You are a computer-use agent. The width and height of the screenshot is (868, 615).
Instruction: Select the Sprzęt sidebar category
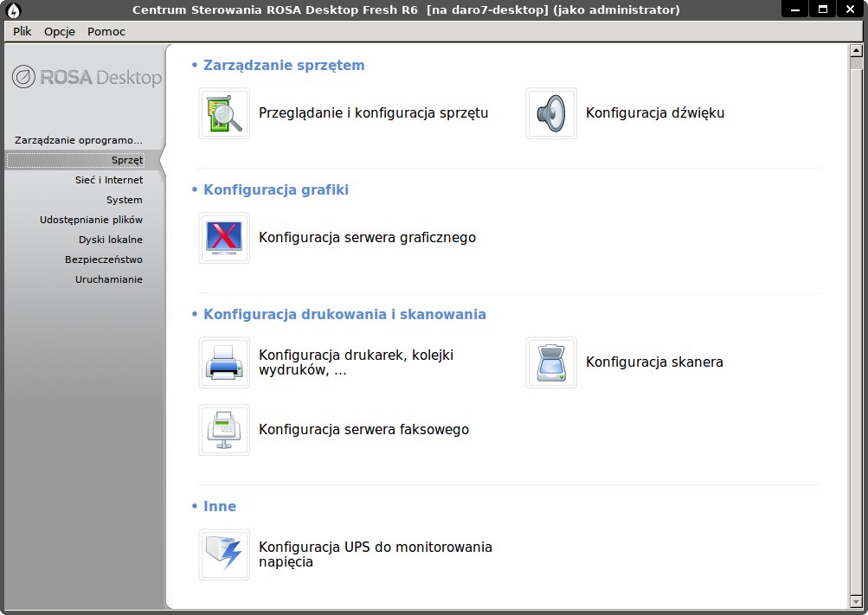coord(75,160)
